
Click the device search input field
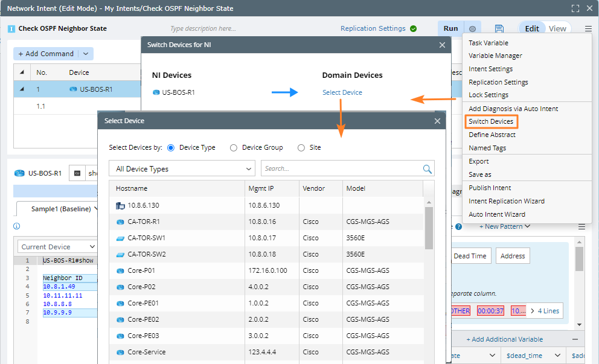click(x=341, y=169)
